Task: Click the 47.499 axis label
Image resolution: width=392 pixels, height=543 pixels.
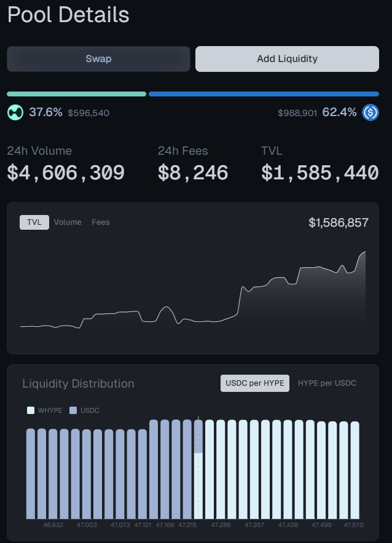Action: coord(321,525)
